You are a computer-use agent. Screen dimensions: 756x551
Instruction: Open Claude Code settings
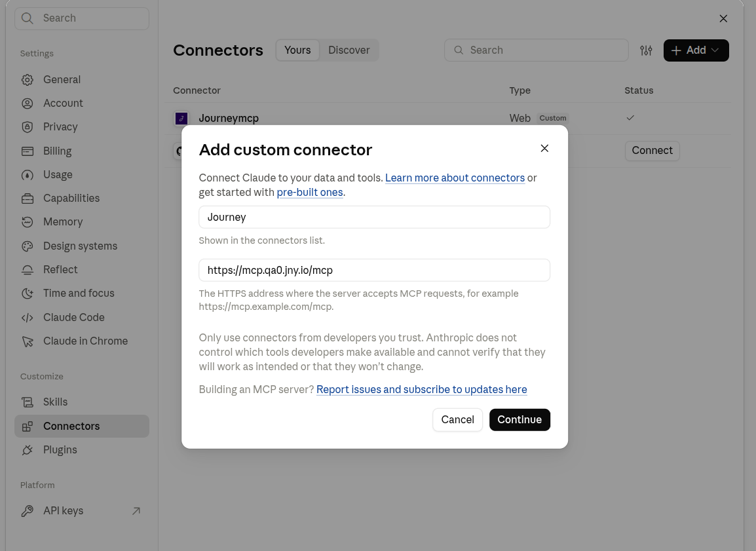(x=81, y=317)
